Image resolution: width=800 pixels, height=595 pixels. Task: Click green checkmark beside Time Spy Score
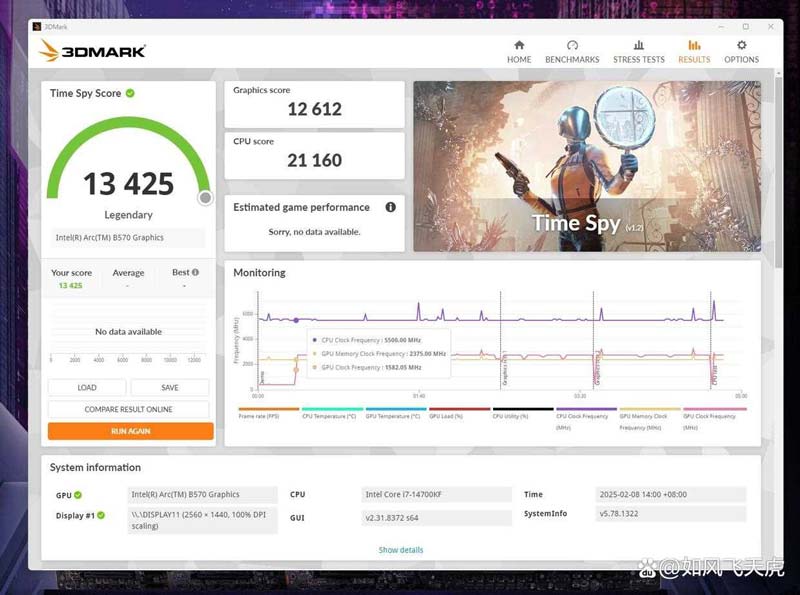point(130,93)
